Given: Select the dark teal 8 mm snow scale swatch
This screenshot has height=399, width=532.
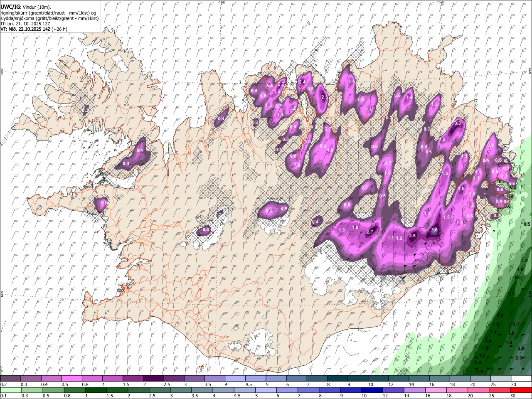Looking at the screenshot, I should [x=337, y=378].
